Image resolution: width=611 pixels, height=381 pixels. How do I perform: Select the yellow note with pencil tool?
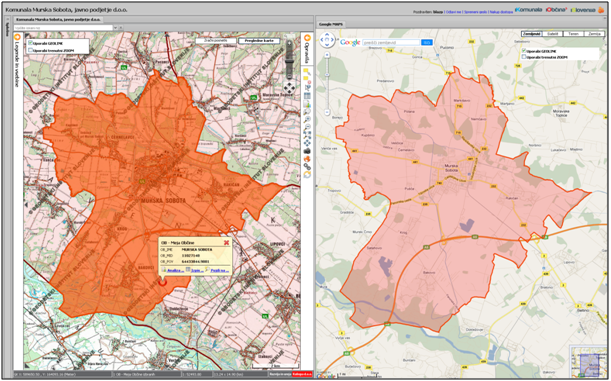(x=307, y=71)
